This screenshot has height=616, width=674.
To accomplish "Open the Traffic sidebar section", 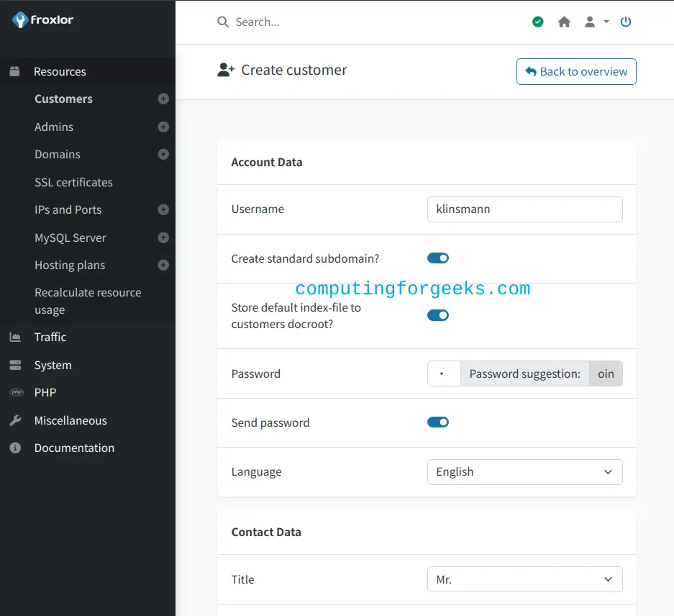I will tap(50, 337).
